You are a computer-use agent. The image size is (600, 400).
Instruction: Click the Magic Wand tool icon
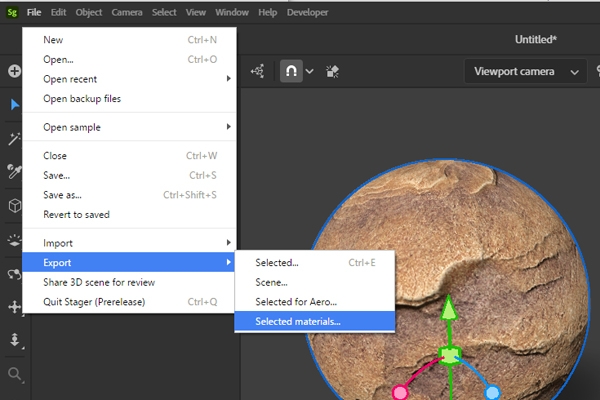click(14, 139)
